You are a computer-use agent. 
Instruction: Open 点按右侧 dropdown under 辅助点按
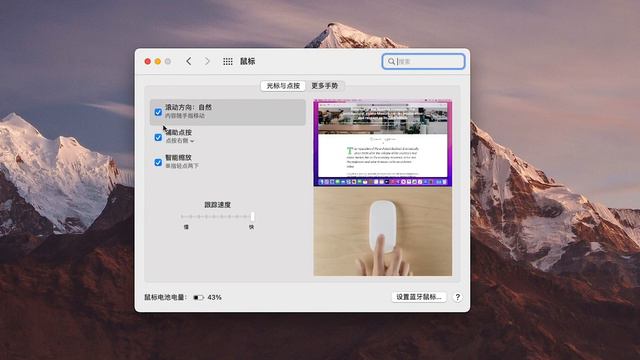click(180, 141)
